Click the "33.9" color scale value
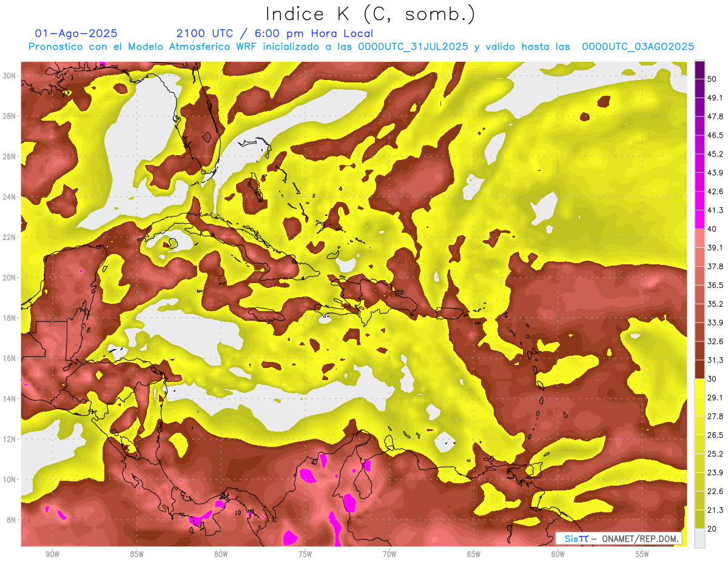 (x=715, y=323)
